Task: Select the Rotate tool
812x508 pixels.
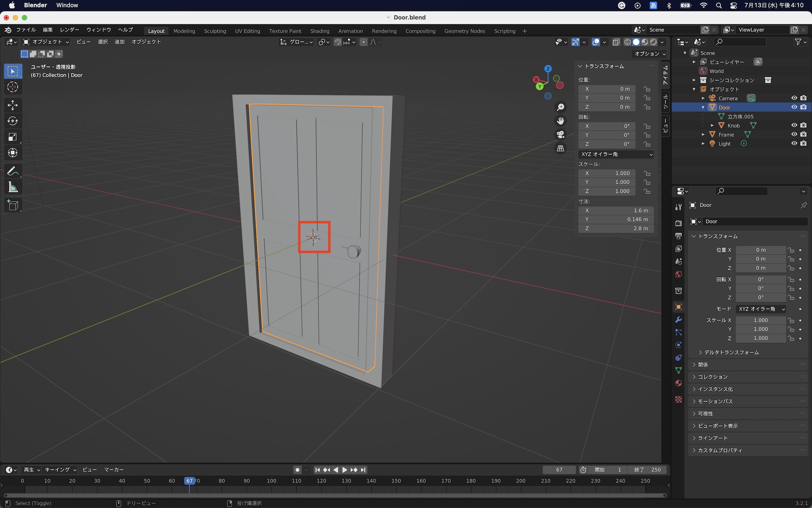Action: [13, 121]
